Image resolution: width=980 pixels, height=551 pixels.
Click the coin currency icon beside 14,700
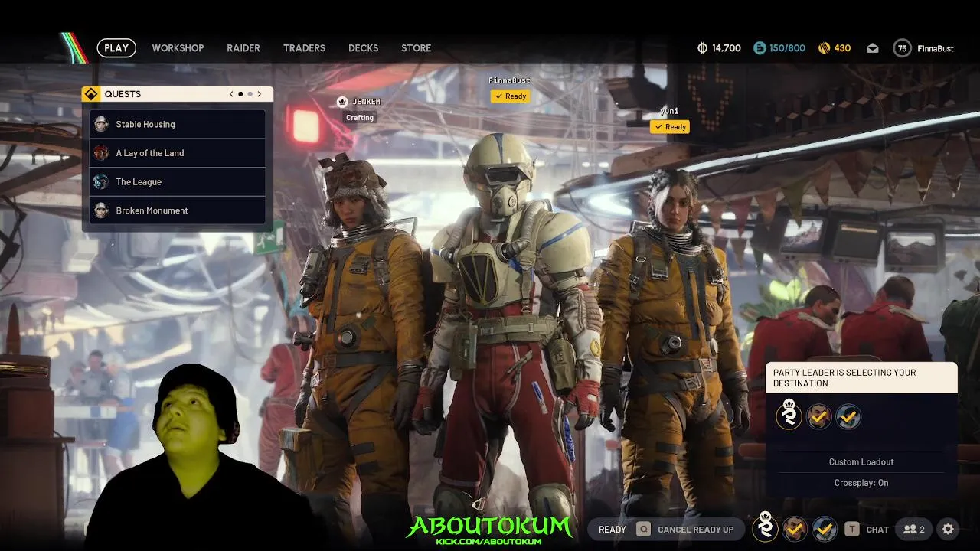point(702,47)
